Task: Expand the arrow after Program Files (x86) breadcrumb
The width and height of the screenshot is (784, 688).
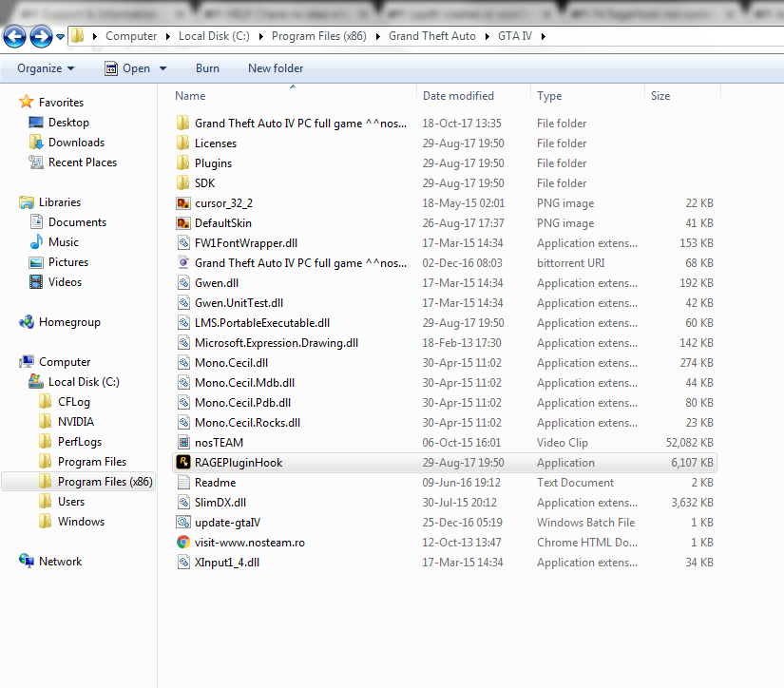Action: (377, 36)
